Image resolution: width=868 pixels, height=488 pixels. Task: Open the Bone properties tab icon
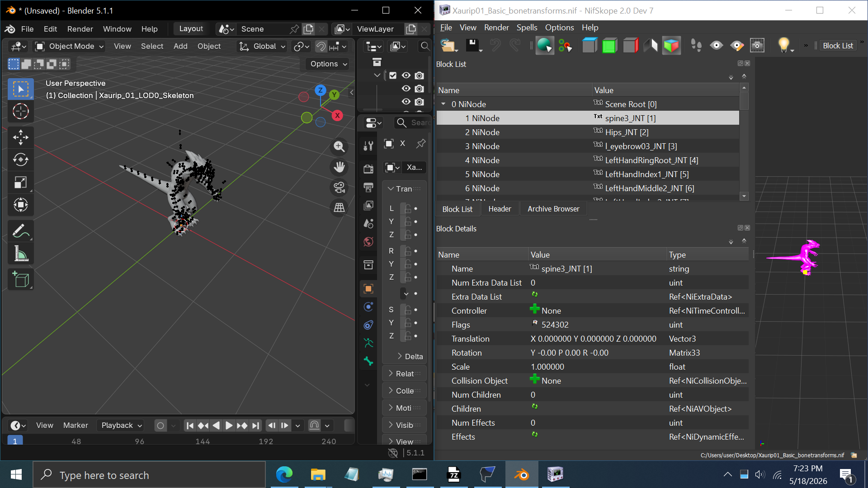[x=368, y=361]
